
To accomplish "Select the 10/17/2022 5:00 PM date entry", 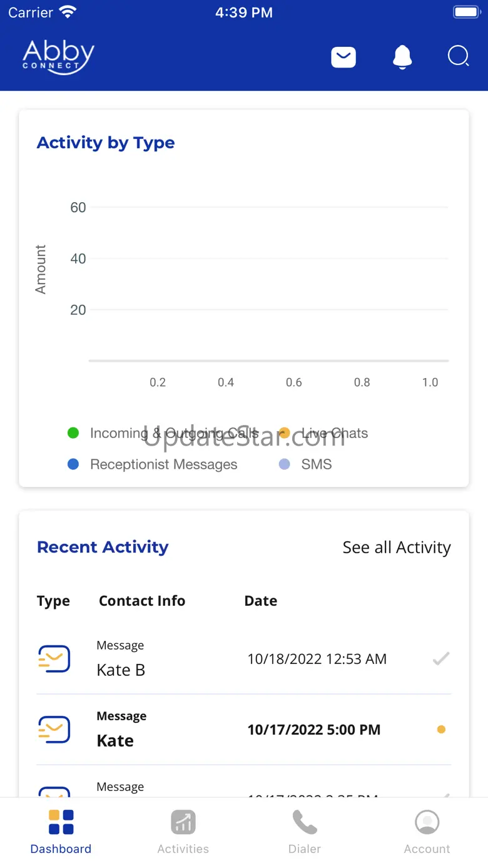I will [x=314, y=730].
